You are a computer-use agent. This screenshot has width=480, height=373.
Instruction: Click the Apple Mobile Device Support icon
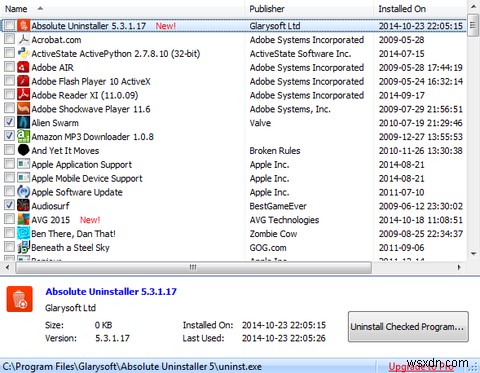click(x=23, y=178)
